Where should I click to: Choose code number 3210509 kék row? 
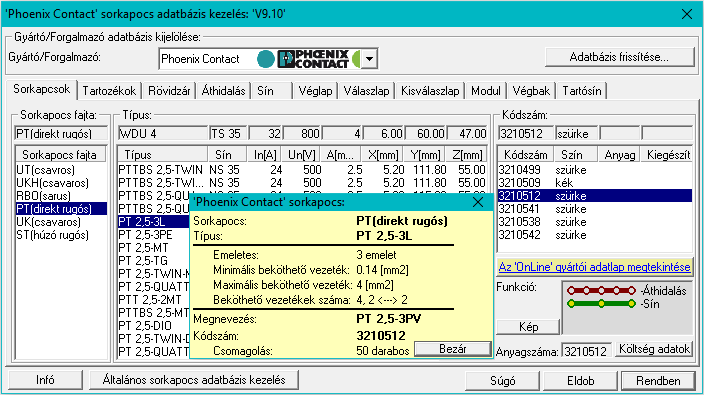[x=594, y=183]
